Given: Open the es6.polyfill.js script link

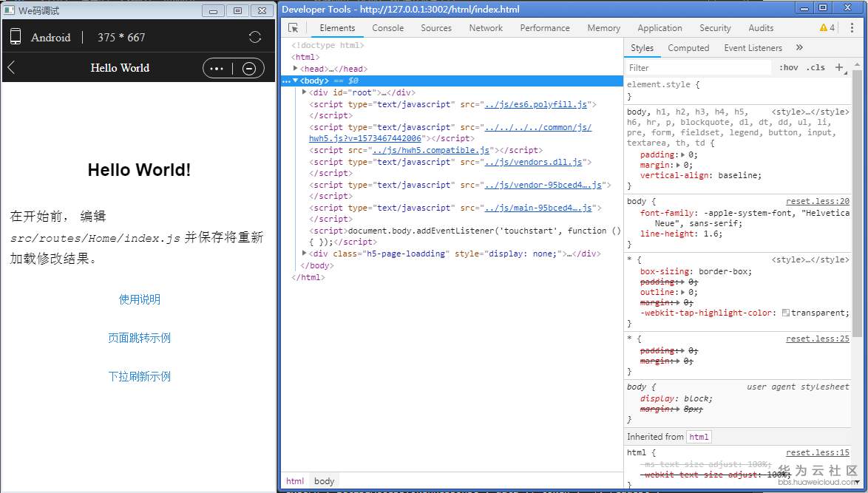Looking at the screenshot, I should (536, 104).
